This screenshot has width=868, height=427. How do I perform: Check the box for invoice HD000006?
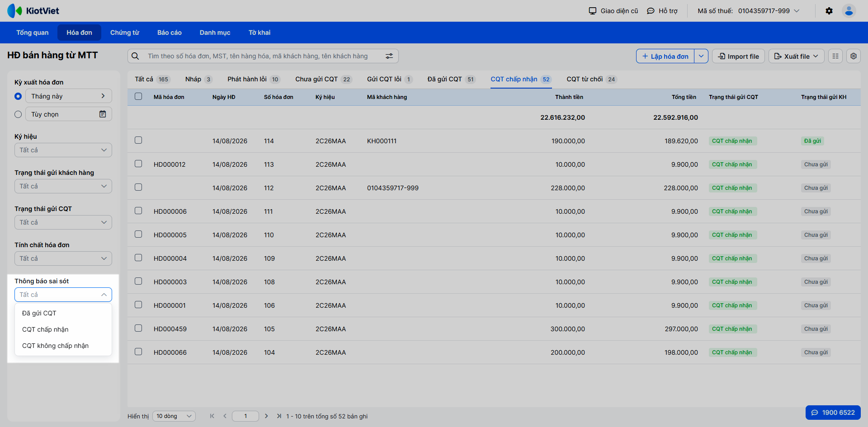pyautogui.click(x=138, y=211)
